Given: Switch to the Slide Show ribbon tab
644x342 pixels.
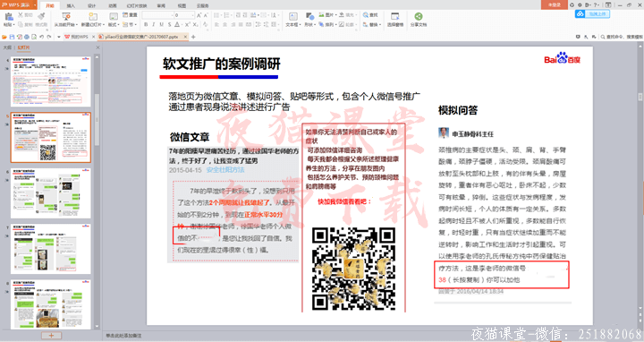Looking at the screenshot, I should pyautogui.click(x=137, y=5).
